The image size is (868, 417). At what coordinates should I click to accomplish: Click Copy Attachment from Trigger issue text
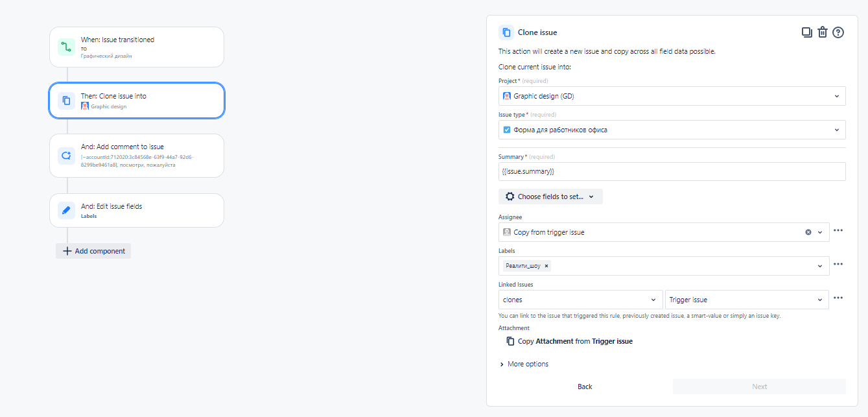click(575, 341)
